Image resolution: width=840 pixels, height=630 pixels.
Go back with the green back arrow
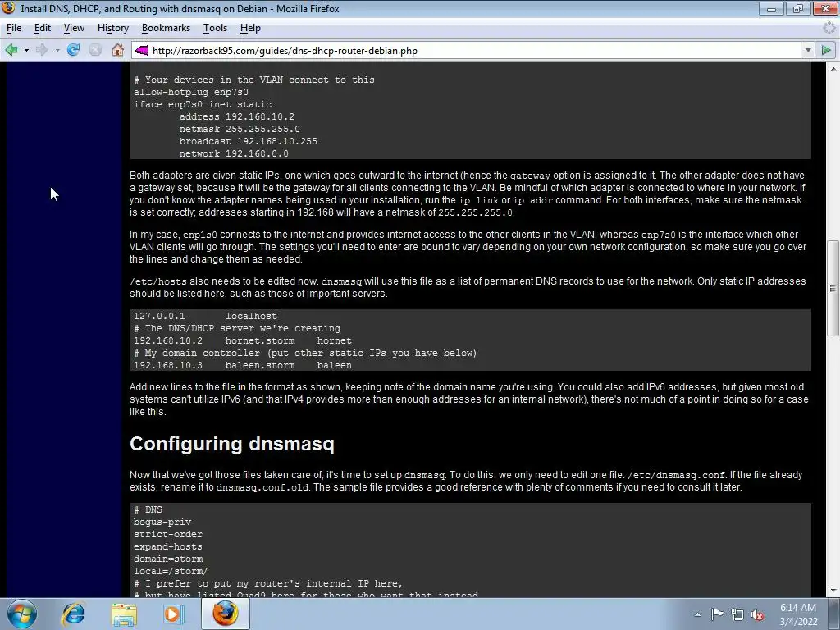11,50
